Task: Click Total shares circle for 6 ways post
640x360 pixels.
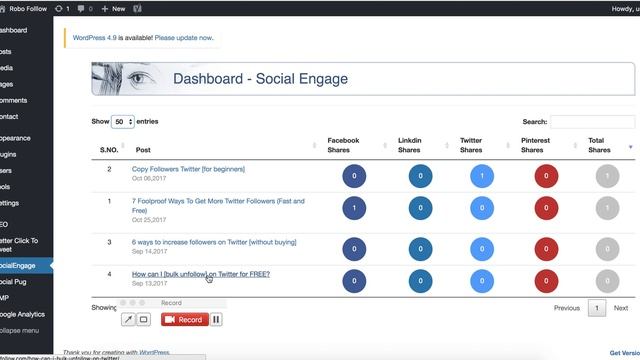Action: (x=607, y=249)
